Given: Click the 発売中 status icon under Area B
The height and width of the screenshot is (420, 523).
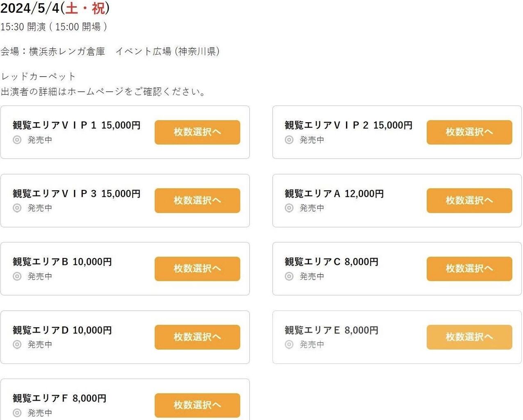Looking at the screenshot, I should tap(17, 276).
